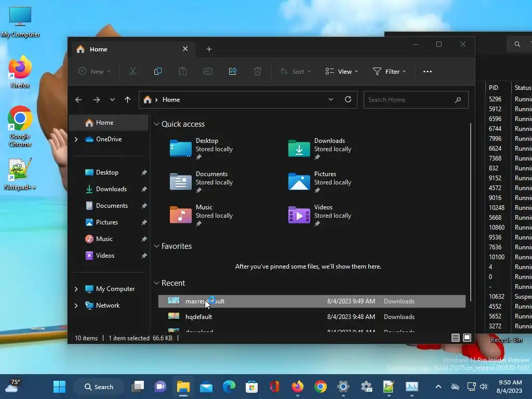This screenshot has height=399, width=532.
Task: Click the Rename icon in toolbar
Action: click(x=208, y=71)
